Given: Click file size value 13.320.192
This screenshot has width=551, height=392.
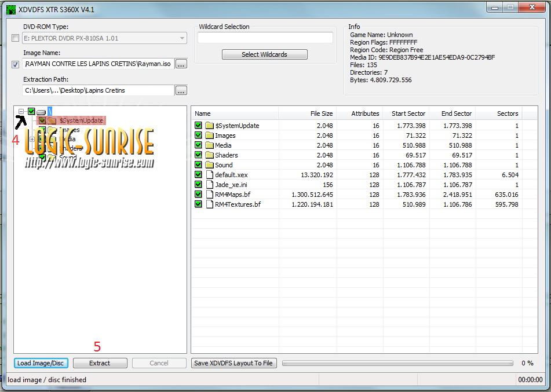Looking at the screenshot, I should (x=316, y=174).
